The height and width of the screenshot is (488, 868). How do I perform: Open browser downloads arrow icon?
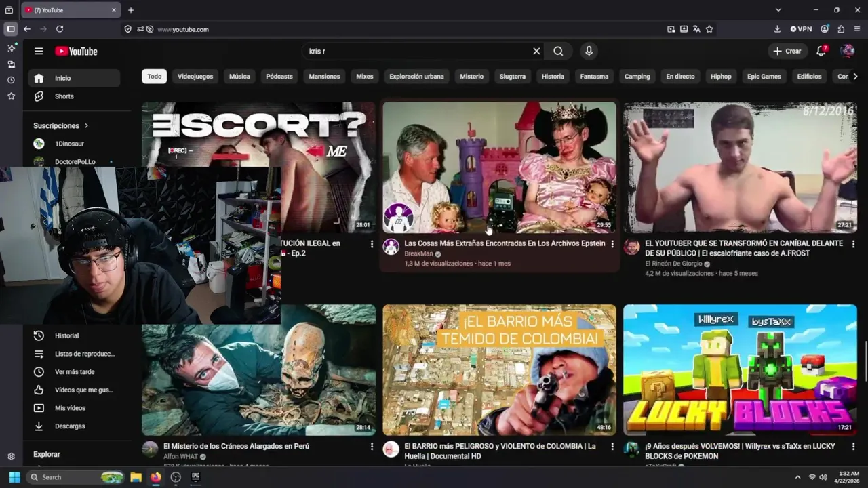[x=777, y=29]
